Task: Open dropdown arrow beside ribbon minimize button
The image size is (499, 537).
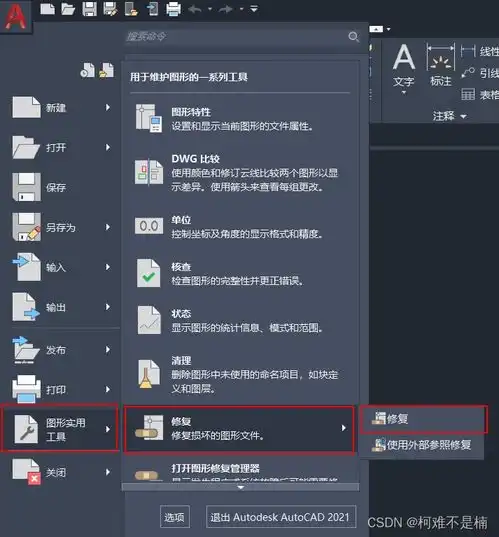Action: pyautogui.click(x=389, y=29)
